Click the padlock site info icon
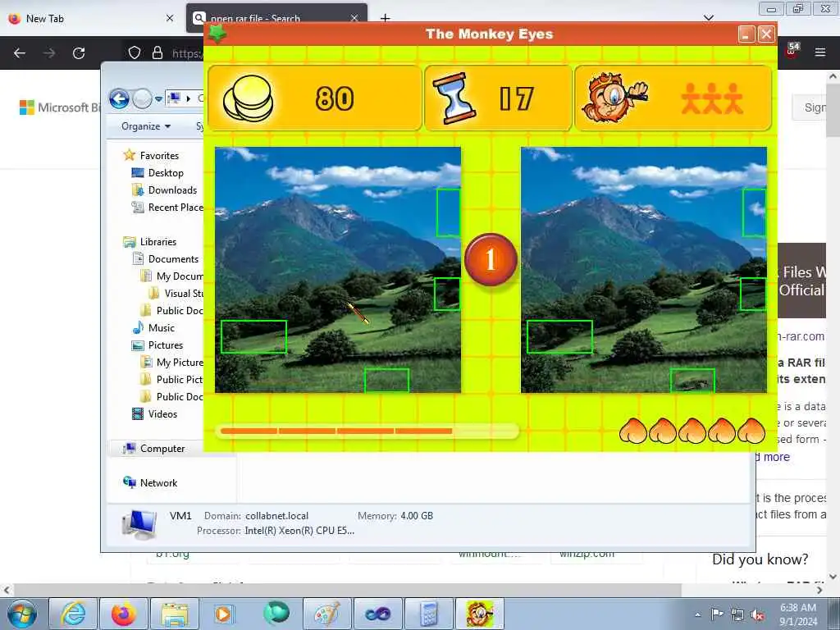The width and height of the screenshot is (840, 630). click(x=157, y=52)
